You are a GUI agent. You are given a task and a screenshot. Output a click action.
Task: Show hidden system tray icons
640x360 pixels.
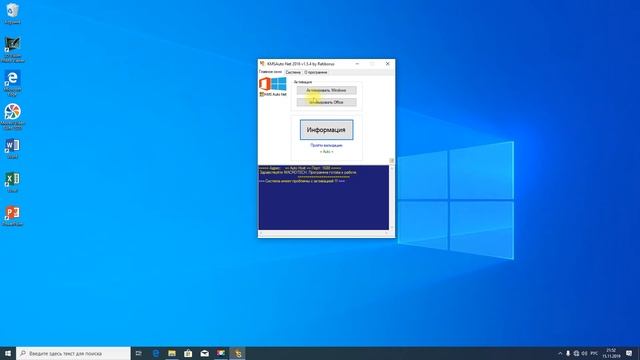(x=560, y=353)
